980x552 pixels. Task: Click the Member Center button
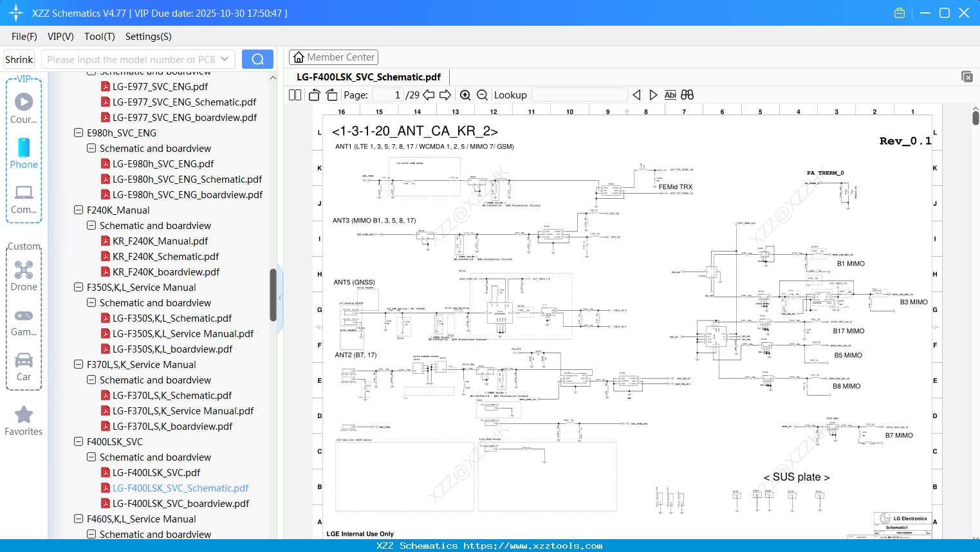[333, 57]
